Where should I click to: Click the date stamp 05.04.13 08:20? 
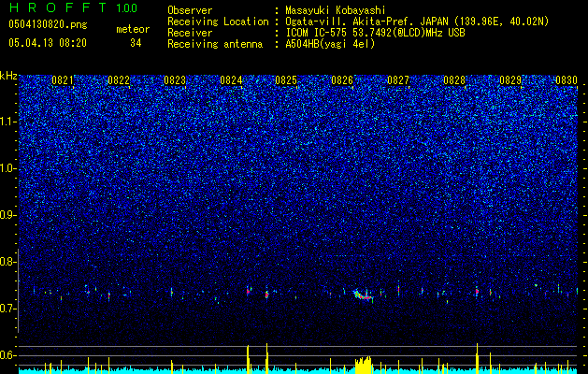(x=48, y=43)
